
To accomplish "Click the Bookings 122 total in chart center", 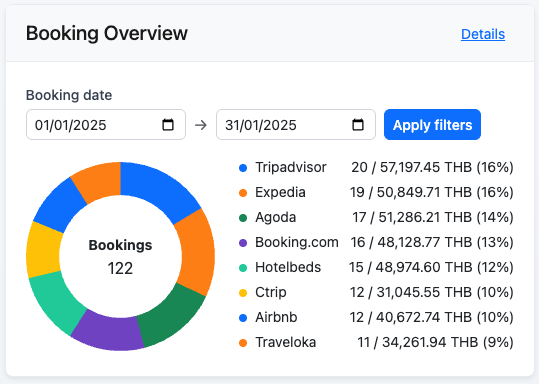I will (x=120, y=256).
